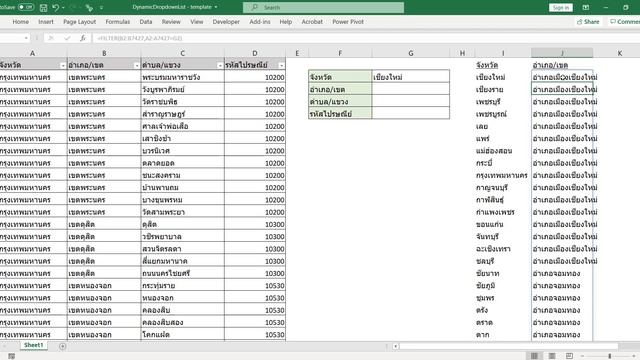Image resolution: width=640 pixels, height=360 pixels.
Task: Select empty cell next to ตำบล/แขวง in column G
Action: [411, 101]
